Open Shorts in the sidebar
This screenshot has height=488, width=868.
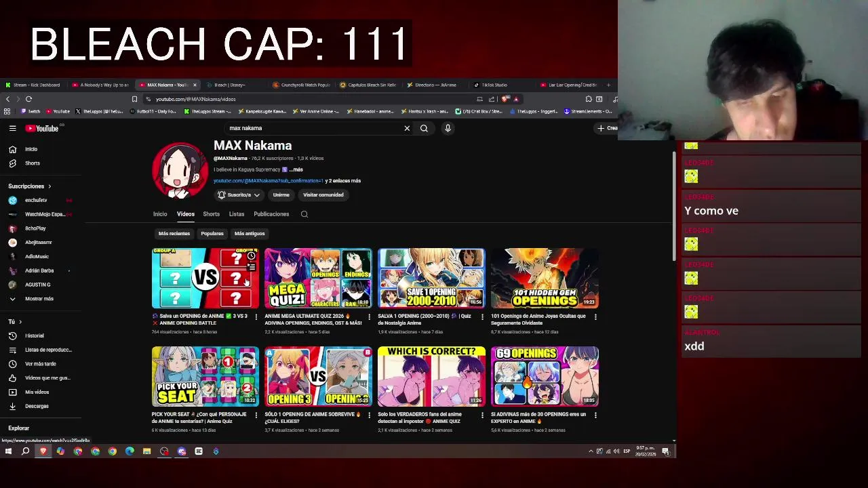(x=31, y=163)
